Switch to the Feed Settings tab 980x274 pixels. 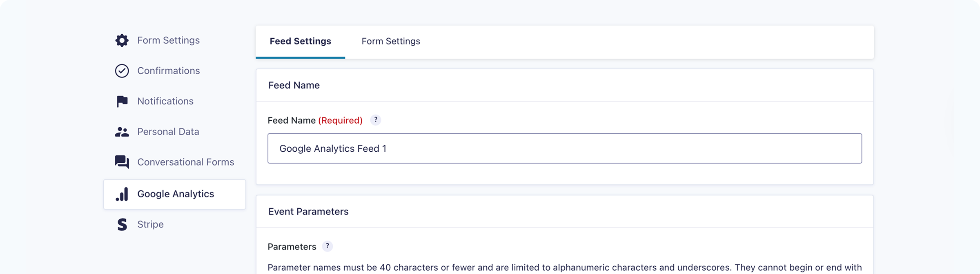click(300, 41)
